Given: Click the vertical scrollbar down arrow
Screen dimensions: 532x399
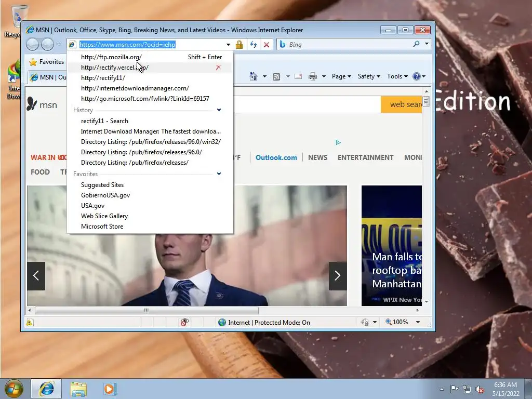Looking at the screenshot, I should coord(427,302).
